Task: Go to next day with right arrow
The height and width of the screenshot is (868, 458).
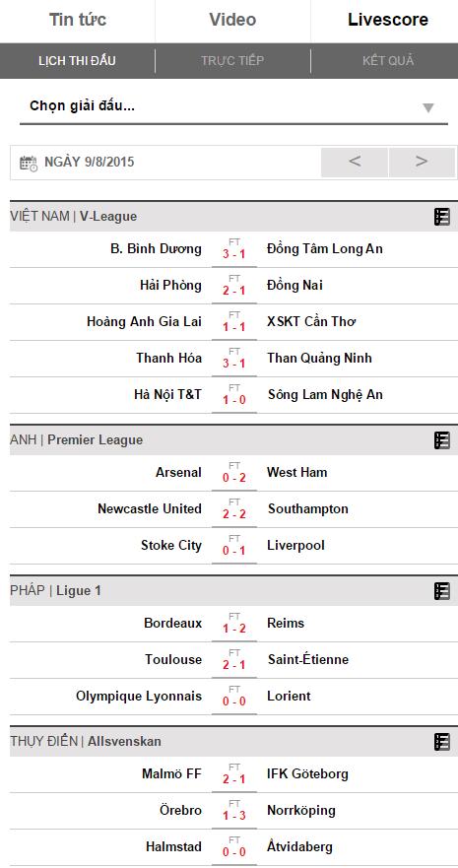Action: [422, 163]
